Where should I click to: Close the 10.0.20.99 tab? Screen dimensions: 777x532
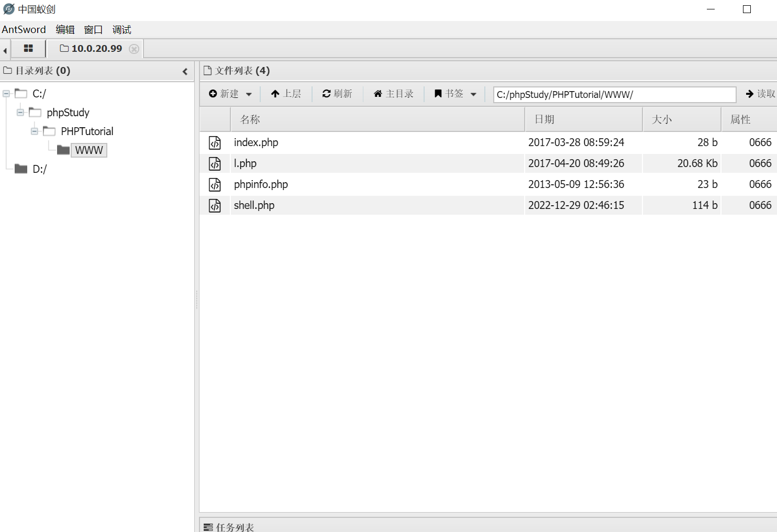(134, 49)
